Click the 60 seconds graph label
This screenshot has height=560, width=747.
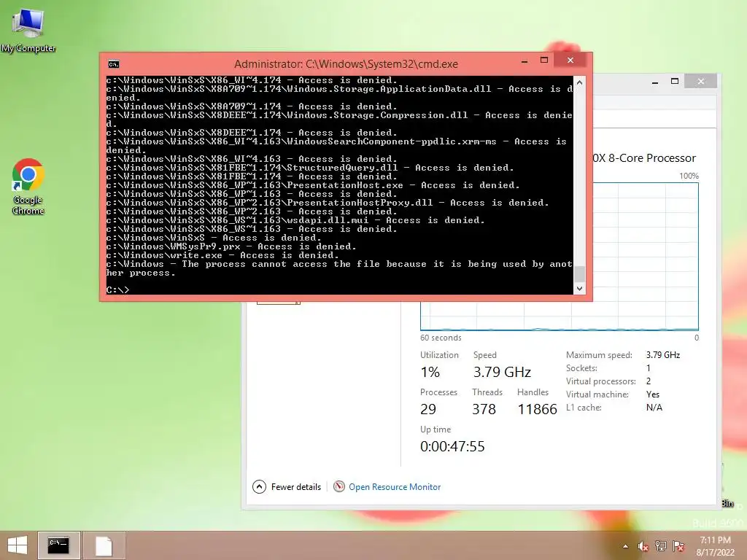coord(441,338)
